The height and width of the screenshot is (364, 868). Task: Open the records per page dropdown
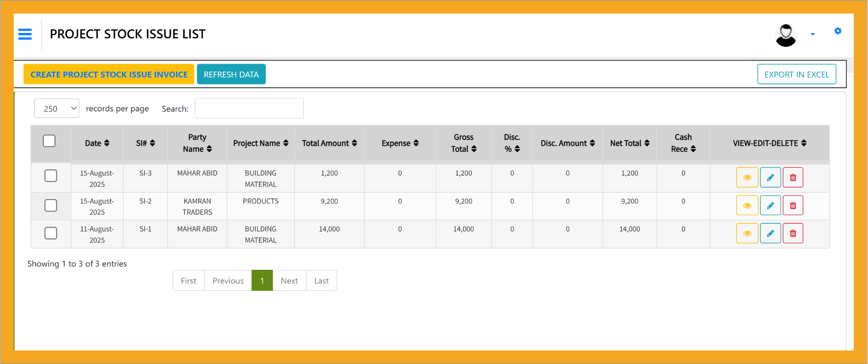pyautogui.click(x=57, y=108)
